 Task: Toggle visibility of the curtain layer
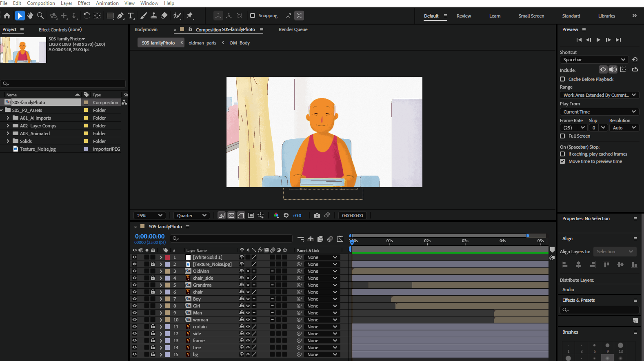(134, 326)
